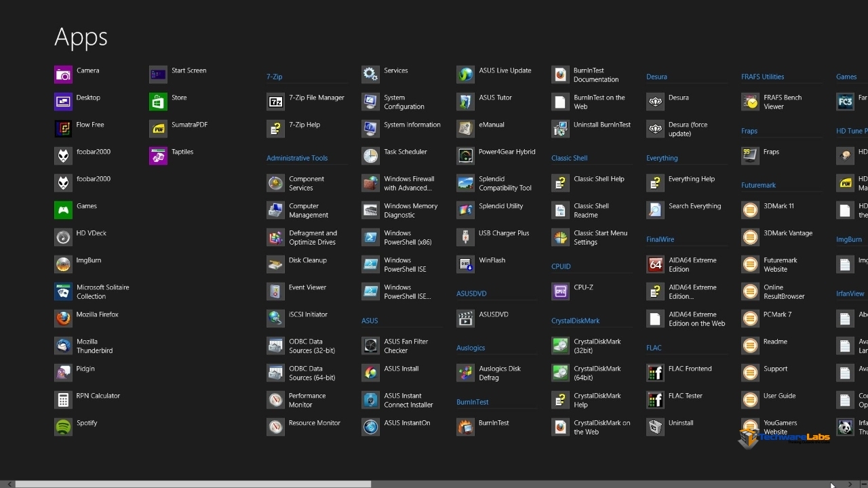
Task: Launch the Pidgin messenger icon
Action: tap(63, 373)
